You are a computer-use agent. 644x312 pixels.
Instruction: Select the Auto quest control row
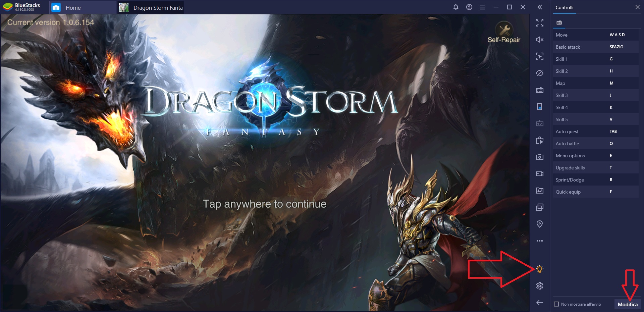point(596,132)
